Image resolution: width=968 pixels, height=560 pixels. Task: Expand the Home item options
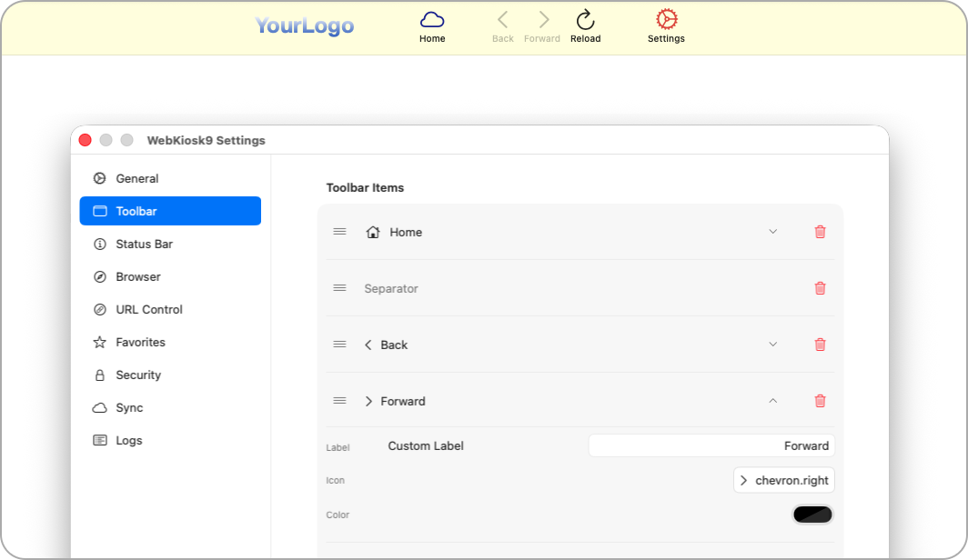(x=773, y=232)
